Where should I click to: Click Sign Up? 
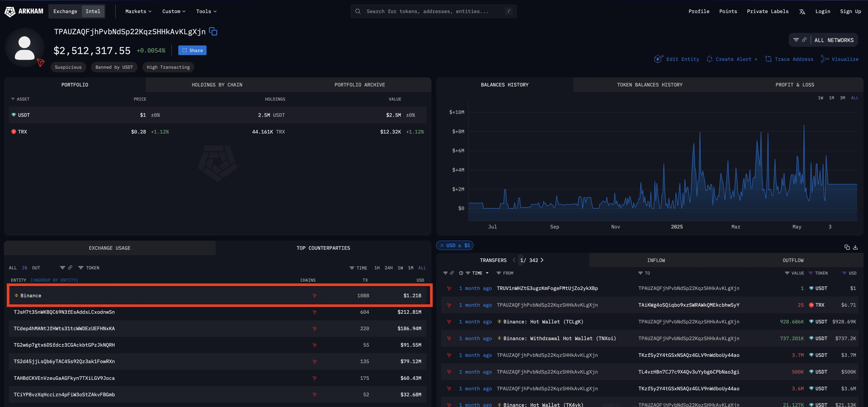tap(850, 11)
